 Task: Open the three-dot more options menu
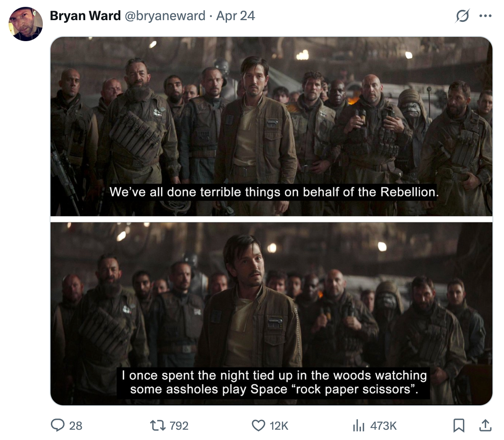point(485,16)
